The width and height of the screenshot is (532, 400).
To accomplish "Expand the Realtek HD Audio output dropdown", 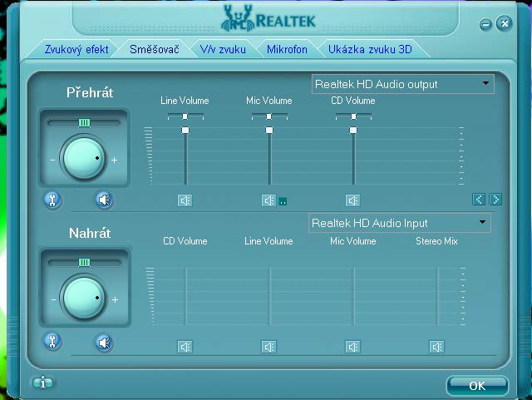I will 402,84.
